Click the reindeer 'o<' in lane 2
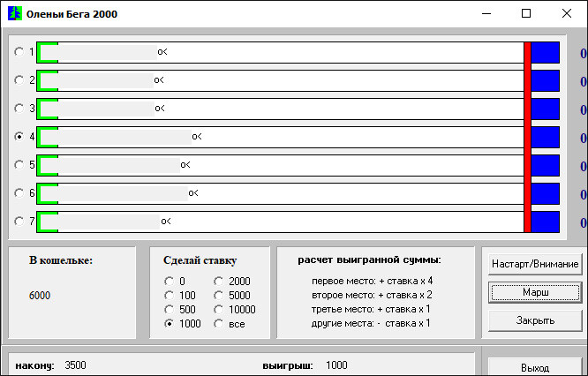Image resolution: width=588 pixels, height=376 pixels. pyautogui.click(x=159, y=80)
